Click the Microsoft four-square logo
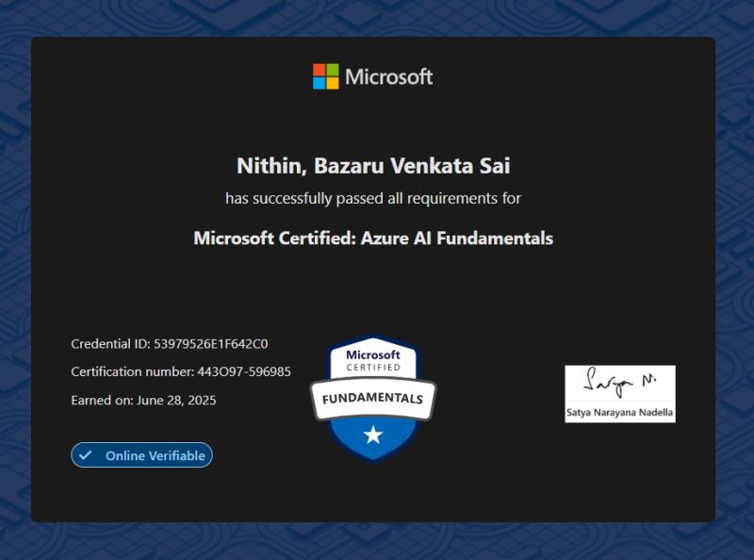This screenshot has height=560, width=754. [x=325, y=75]
